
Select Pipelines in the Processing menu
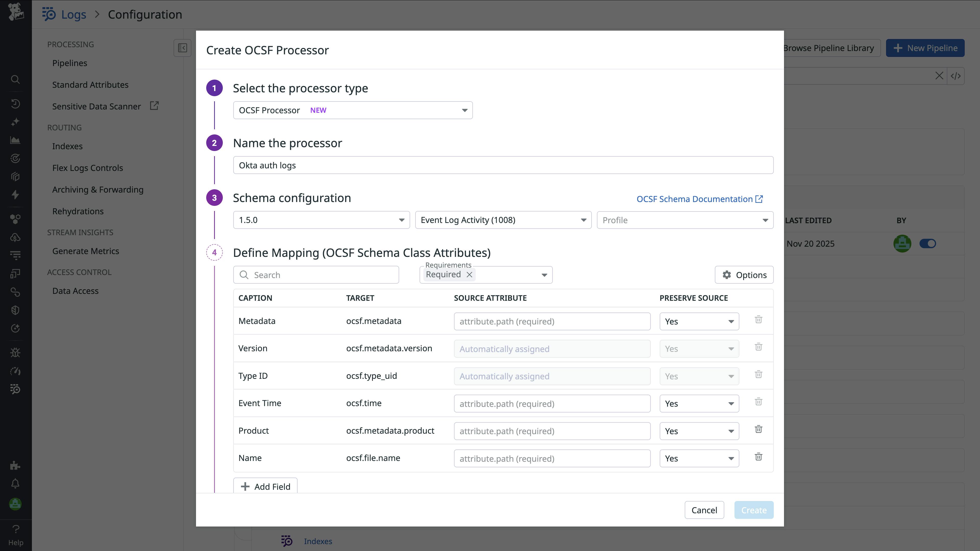coord(70,63)
